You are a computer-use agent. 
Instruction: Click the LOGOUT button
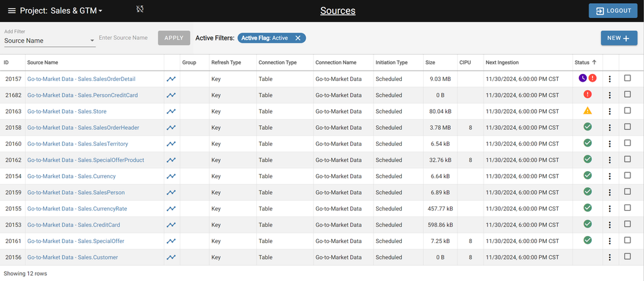pos(613,11)
